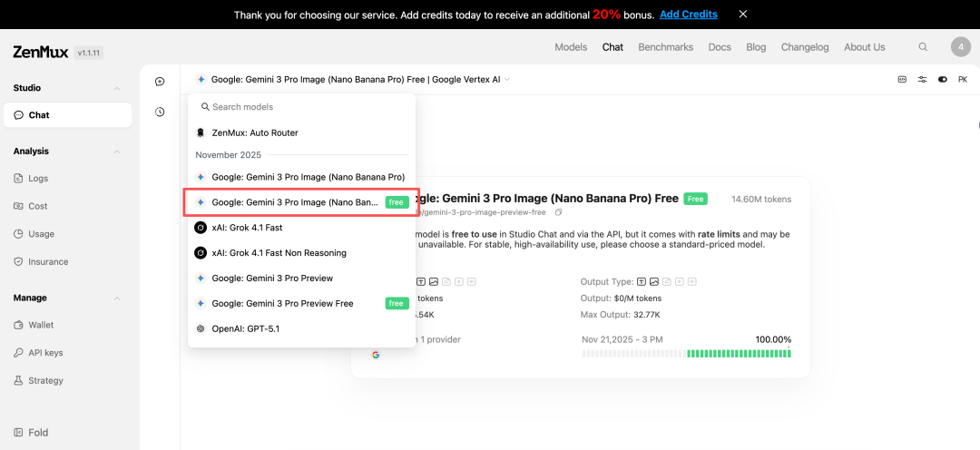The width and height of the screenshot is (980, 450).
Task: Open the user avatar showing 4
Action: pos(961,47)
